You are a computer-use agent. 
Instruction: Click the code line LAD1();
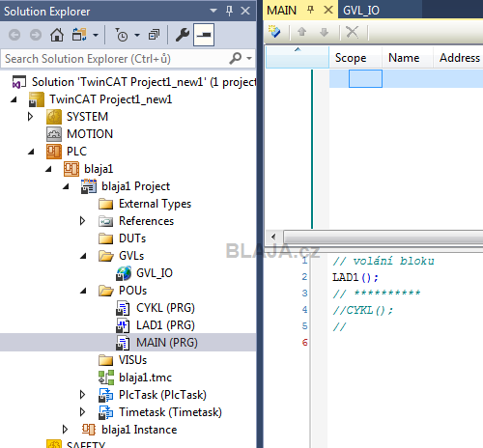click(355, 277)
